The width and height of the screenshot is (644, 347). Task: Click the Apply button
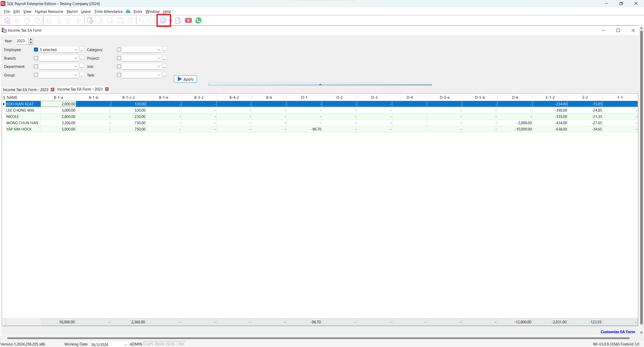pos(185,79)
